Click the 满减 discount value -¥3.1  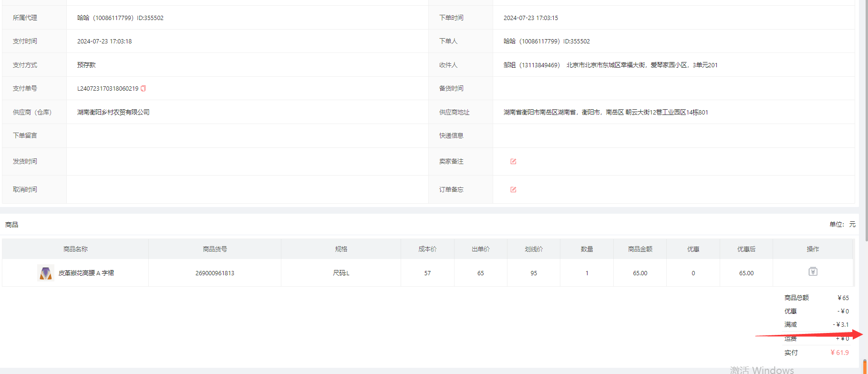click(x=841, y=324)
